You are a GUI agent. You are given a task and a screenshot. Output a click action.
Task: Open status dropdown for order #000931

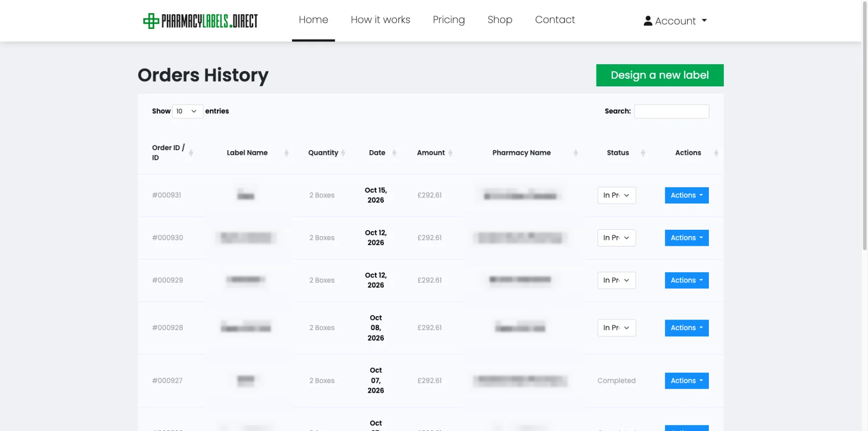[x=616, y=195]
